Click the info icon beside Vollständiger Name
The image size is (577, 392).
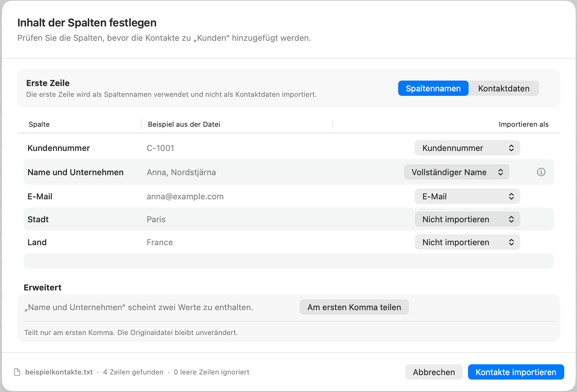pos(541,172)
